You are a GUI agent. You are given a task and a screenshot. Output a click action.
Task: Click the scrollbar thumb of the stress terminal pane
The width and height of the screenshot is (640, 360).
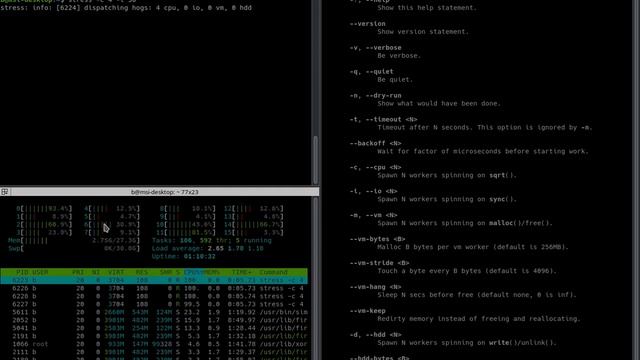tap(315, 160)
